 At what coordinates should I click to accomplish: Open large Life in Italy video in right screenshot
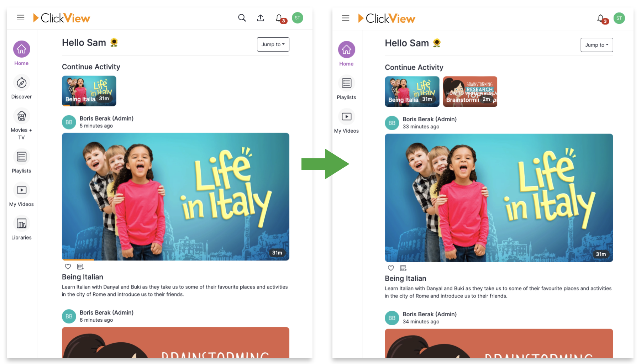[x=499, y=198]
